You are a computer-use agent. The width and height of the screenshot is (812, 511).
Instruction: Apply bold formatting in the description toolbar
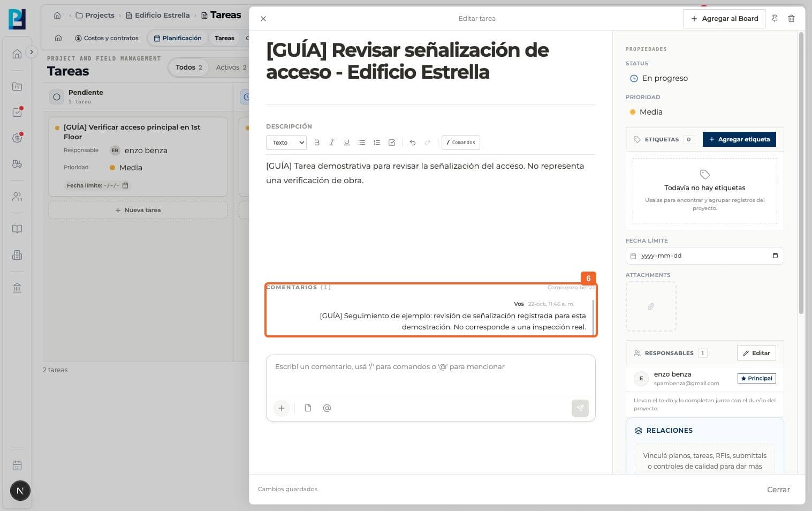point(317,142)
